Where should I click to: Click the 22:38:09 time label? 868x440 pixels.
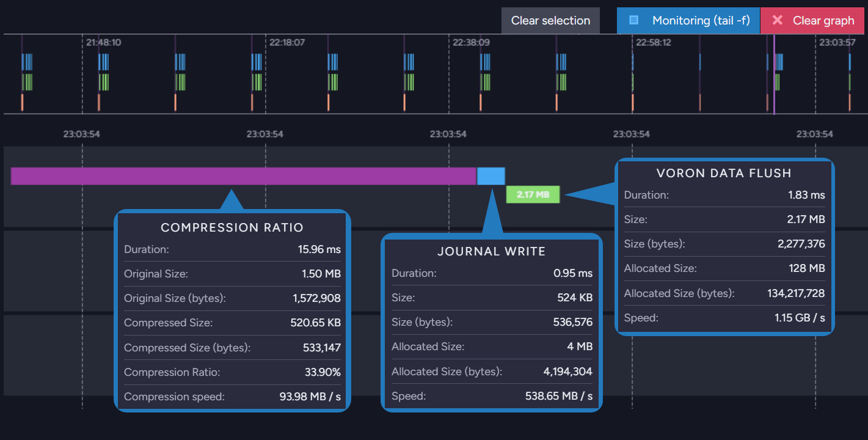[x=471, y=43]
